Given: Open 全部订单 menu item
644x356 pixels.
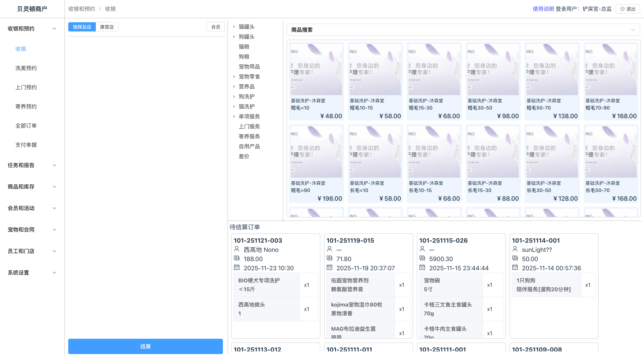Looking at the screenshot, I should (x=26, y=126).
